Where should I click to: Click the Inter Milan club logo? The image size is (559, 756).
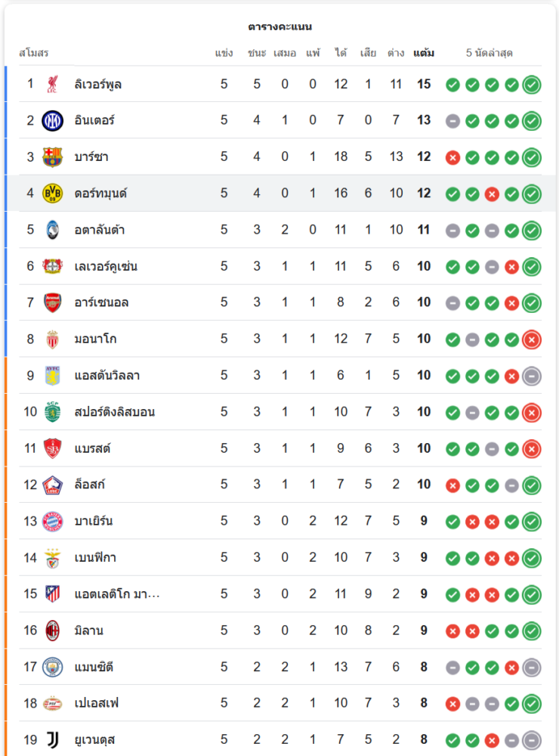(x=52, y=120)
